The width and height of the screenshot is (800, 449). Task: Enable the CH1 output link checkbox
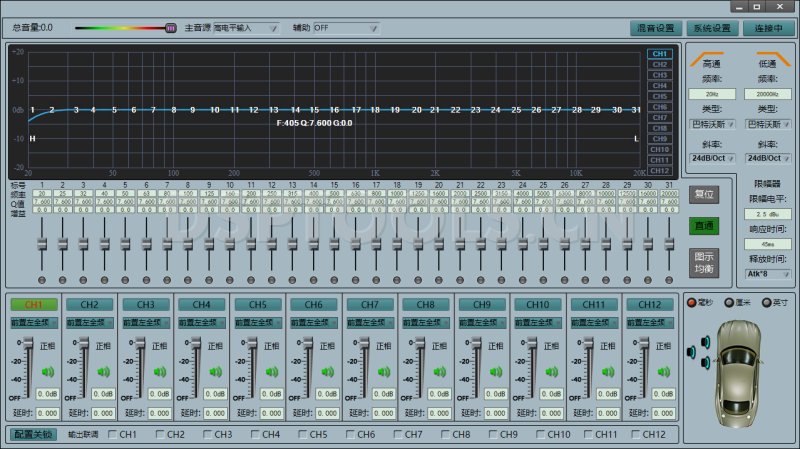click(x=111, y=435)
